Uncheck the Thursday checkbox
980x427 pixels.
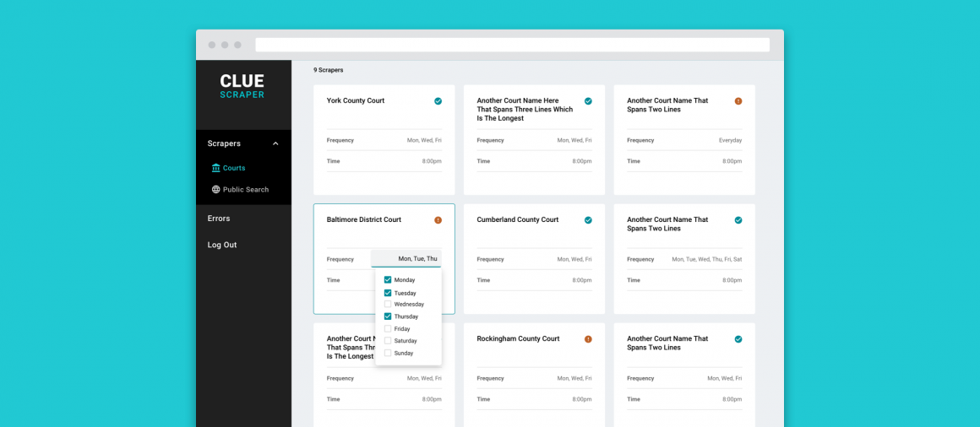point(388,316)
